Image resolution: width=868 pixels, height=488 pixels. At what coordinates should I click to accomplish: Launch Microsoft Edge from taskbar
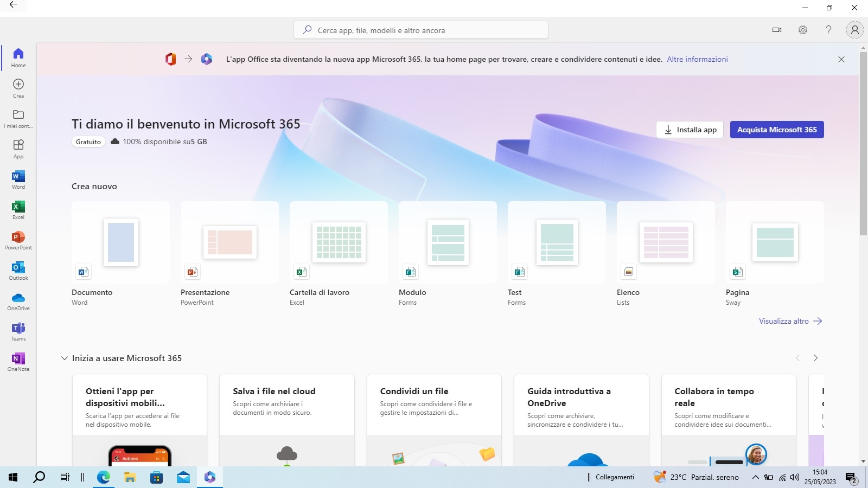click(103, 477)
